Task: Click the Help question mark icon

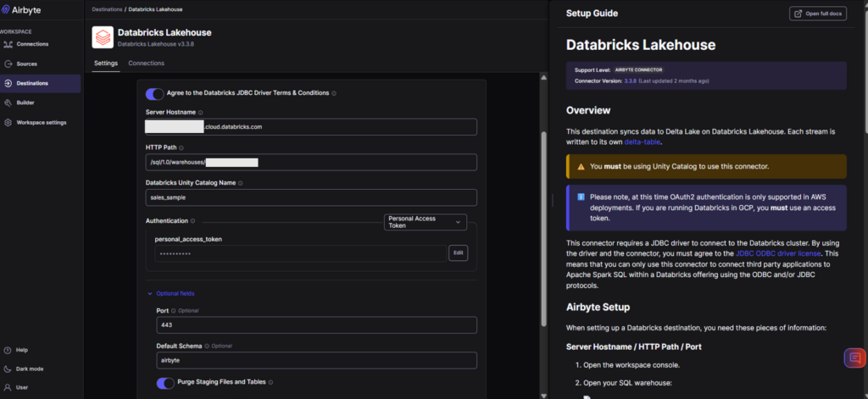Action: (x=8, y=351)
